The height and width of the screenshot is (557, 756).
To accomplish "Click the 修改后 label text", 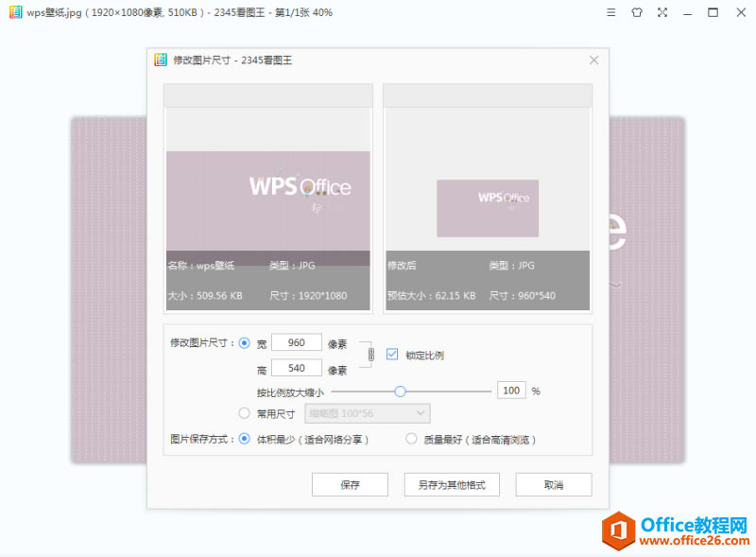I will 402,266.
